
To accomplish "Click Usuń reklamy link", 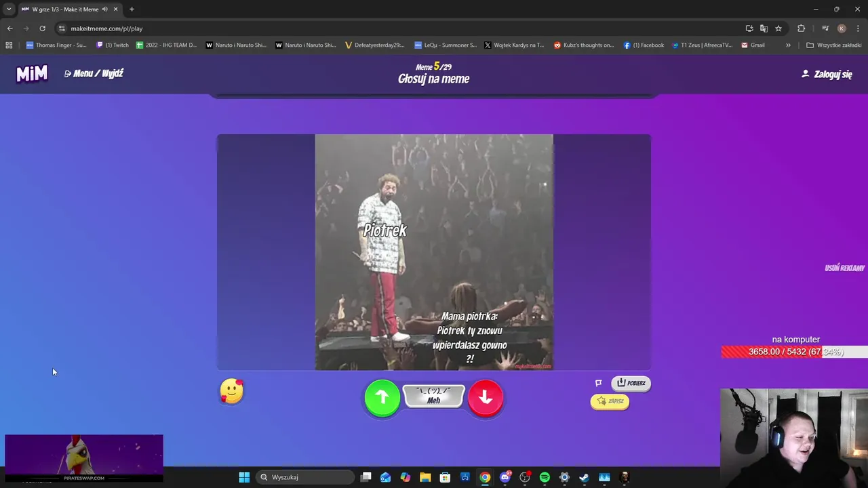I will [x=844, y=268].
